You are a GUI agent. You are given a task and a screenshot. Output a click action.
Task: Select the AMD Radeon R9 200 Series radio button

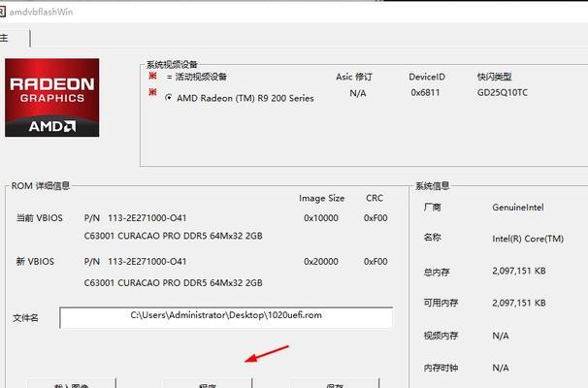169,97
